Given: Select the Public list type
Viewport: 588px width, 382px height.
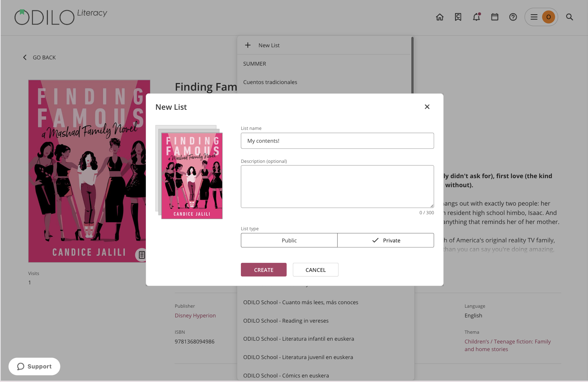Looking at the screenshot, I should click(289, 240).
